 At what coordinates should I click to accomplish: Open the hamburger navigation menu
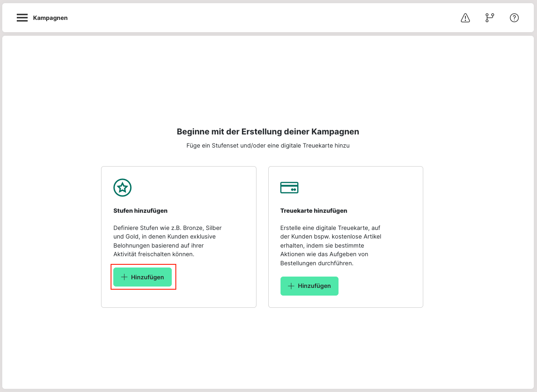[22, 18]
